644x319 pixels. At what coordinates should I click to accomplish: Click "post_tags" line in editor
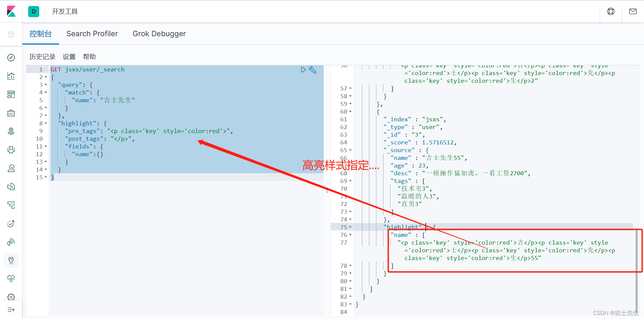click(100, 139)
